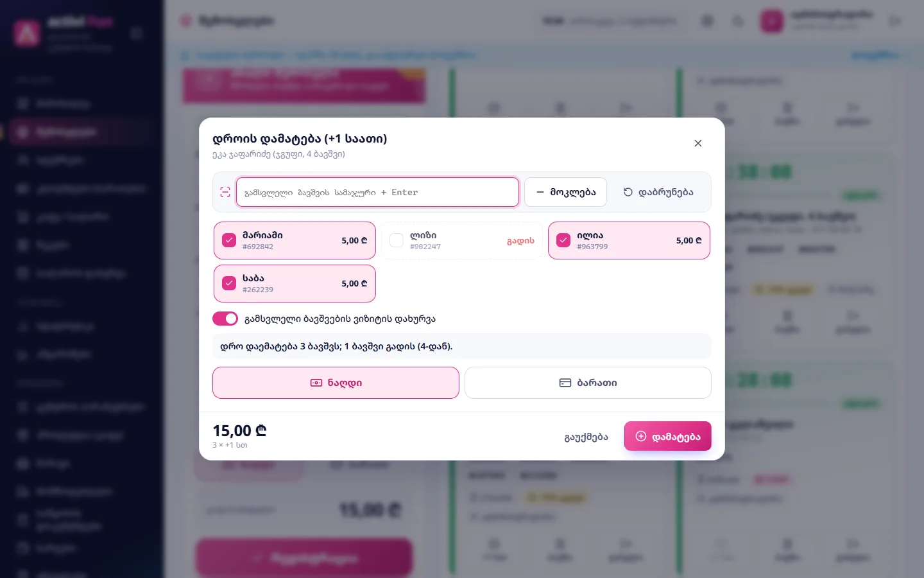Click the credit card icon in ბარათი
This screenshot has width=924, height=578.
pos(565,383)
